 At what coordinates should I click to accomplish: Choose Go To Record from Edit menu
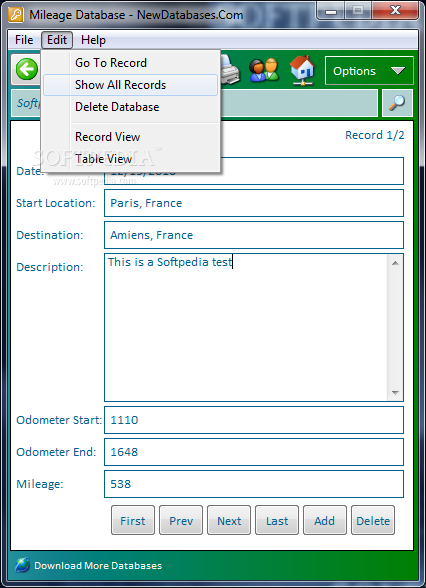click(x=130, y=63)
